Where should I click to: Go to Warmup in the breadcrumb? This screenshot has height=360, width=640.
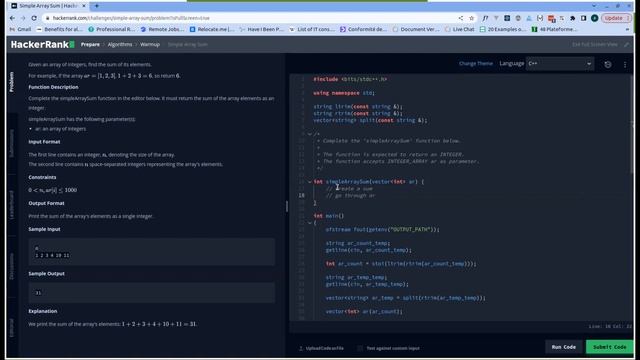[x=150, y=44]
